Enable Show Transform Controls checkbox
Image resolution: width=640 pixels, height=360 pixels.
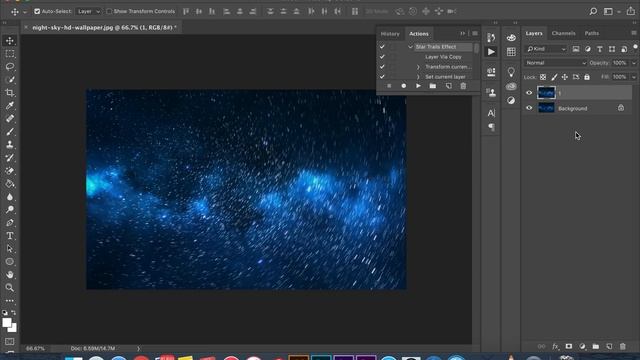click(109, 11)
